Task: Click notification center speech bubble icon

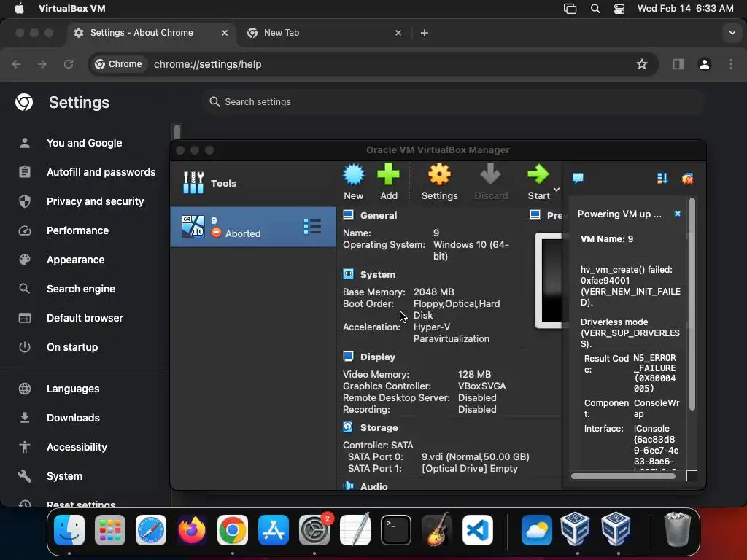Action: (x=578, y=179)
